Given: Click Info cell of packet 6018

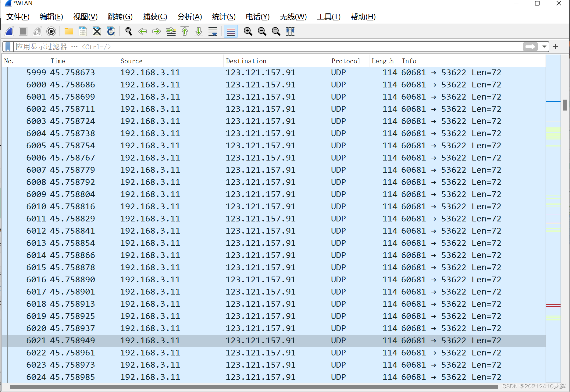Looking at the screenshot, I should click(x=451, y=304).
